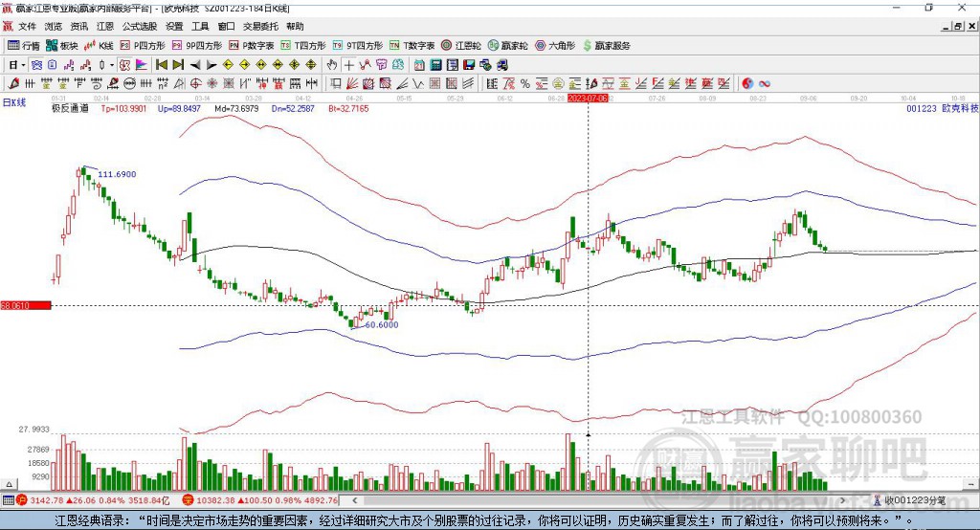Open 赢家服务 with dollar icon
Screen dimensions: 980x530
point(607,46)
